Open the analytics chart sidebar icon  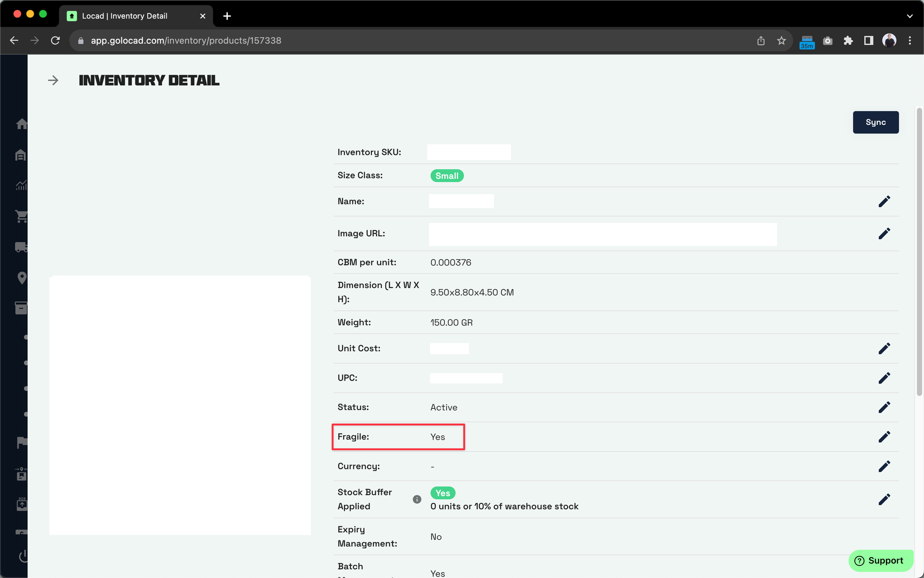coord(21,185)
